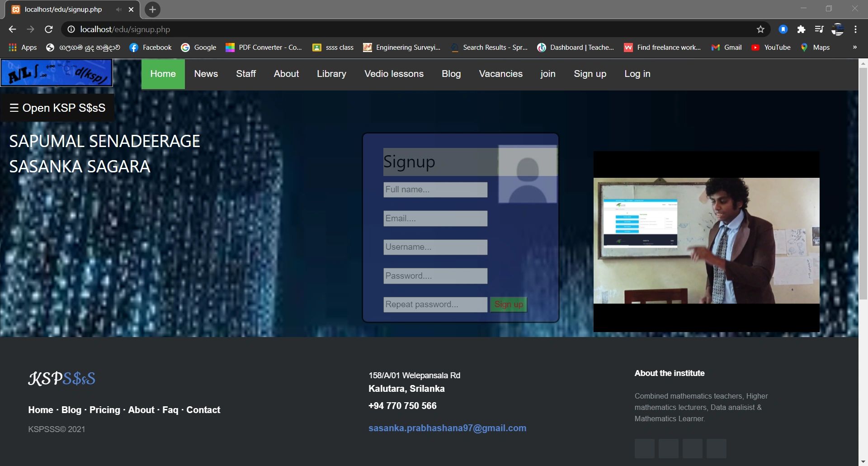This screenshot has width=868, height=466.
Task: Show more bookmarks with the chevron
Action: 854,47
